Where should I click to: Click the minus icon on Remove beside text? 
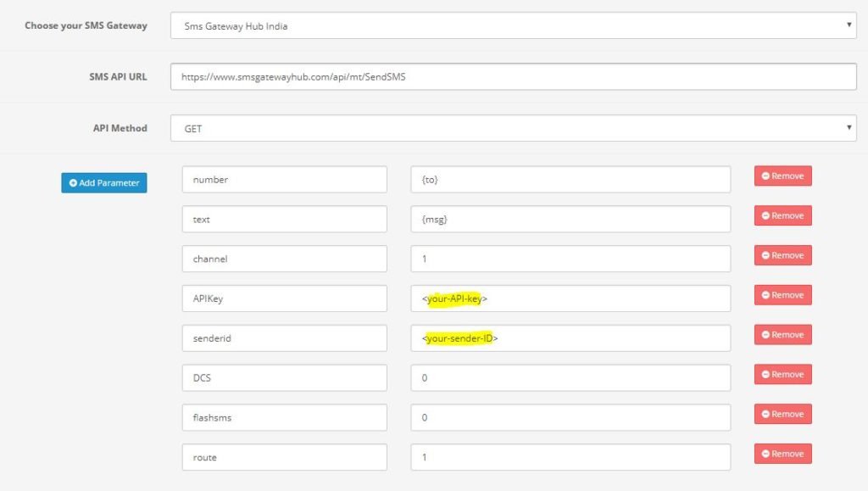coord(767,215)
